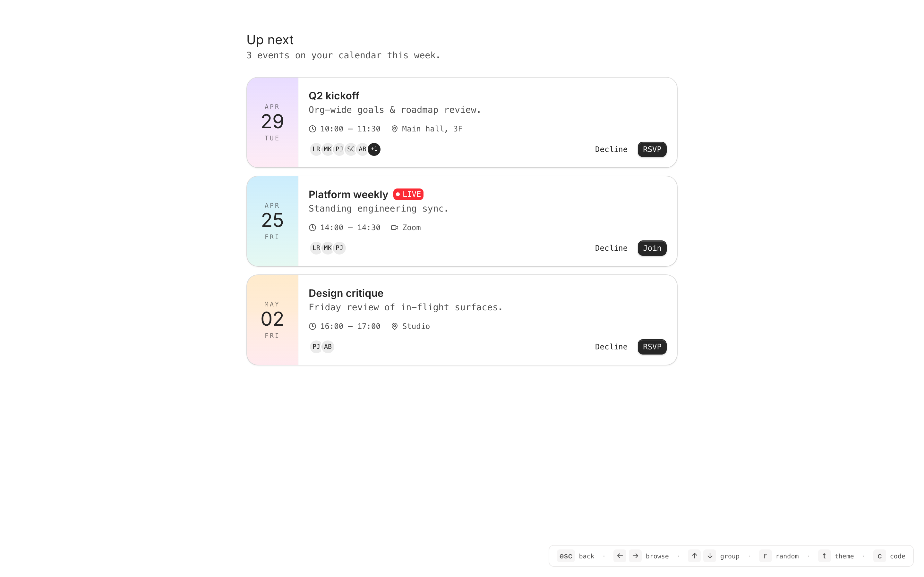Viewport: 924px width, 577px height.
Task: Open the Design critique event title
Action: [x=346, y=293]
